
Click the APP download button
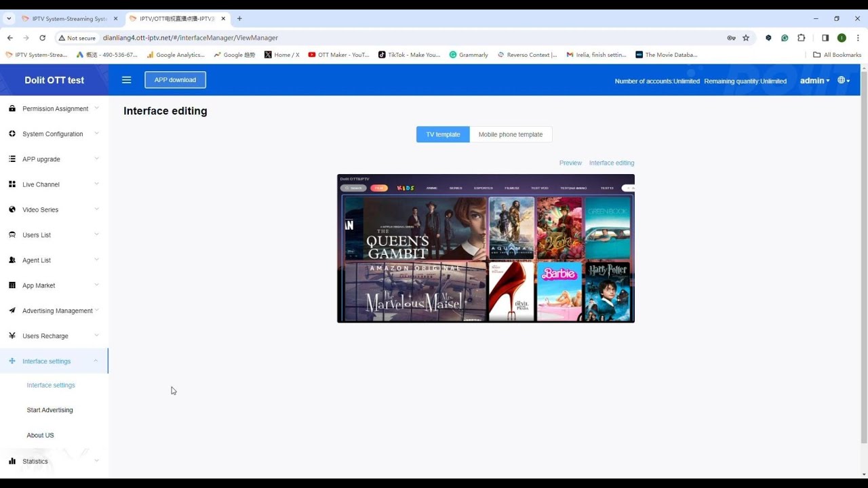pyautogui.click(x=175, y=80)
